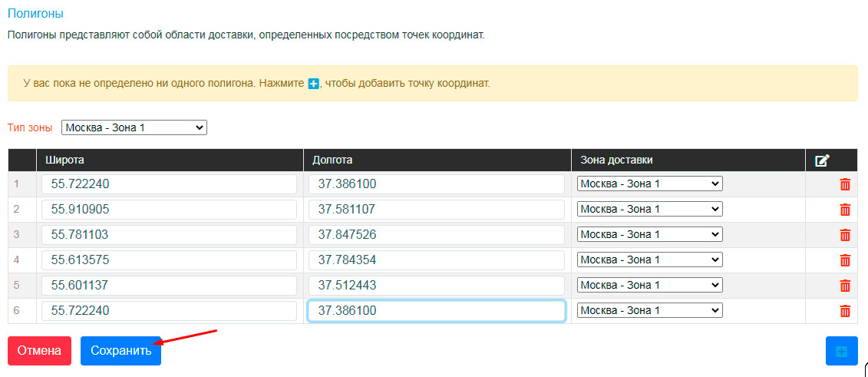The image size is (868, 377).
Task: Click the plus icon in yellow notice
Action: (x=313, y=84)
